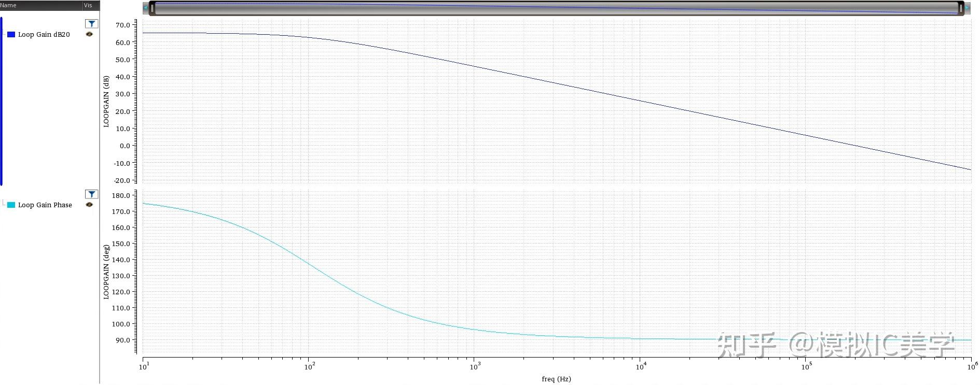The width and height of the screenshot is (980, 385).
Task: Click the 140.0 tick label on the phase axis
Action: tap(121, 260)
